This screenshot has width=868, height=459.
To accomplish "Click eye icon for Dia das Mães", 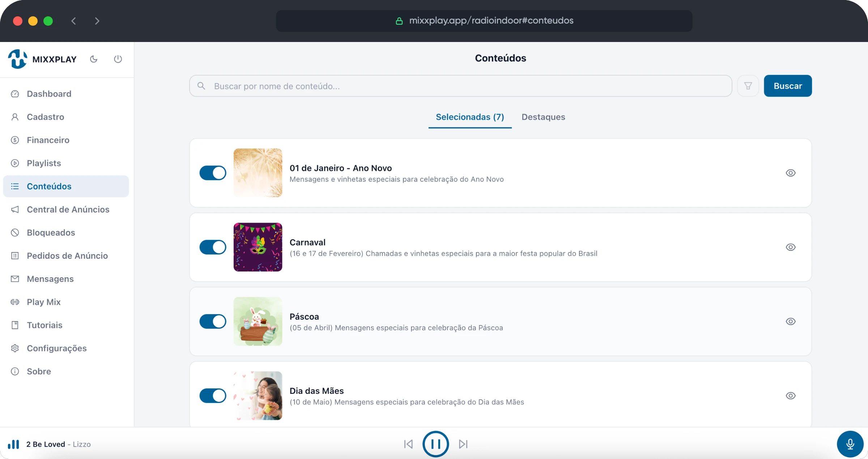I will coord(791,396).
